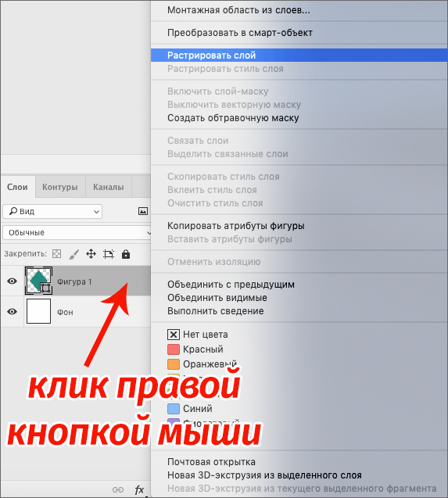
Task: Switch to the Контуры tab
Action: pos(60,187)
